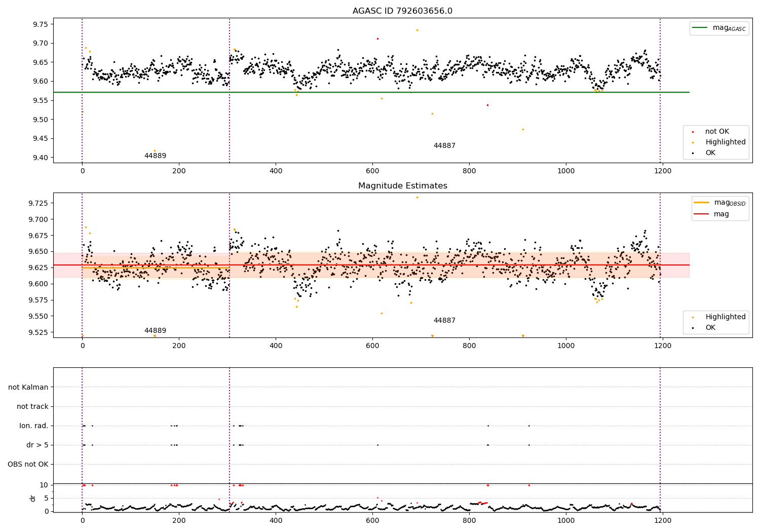Image resolution: width=760 pixels, height=532 pixels.
Task: Click the 44887 label in the top plot
Action: (x=444, y=146)
